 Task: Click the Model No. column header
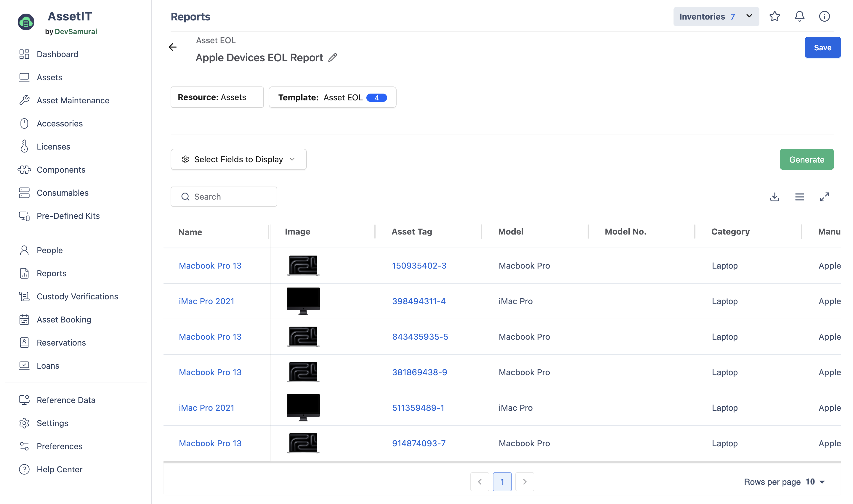(x=626, y=232)
